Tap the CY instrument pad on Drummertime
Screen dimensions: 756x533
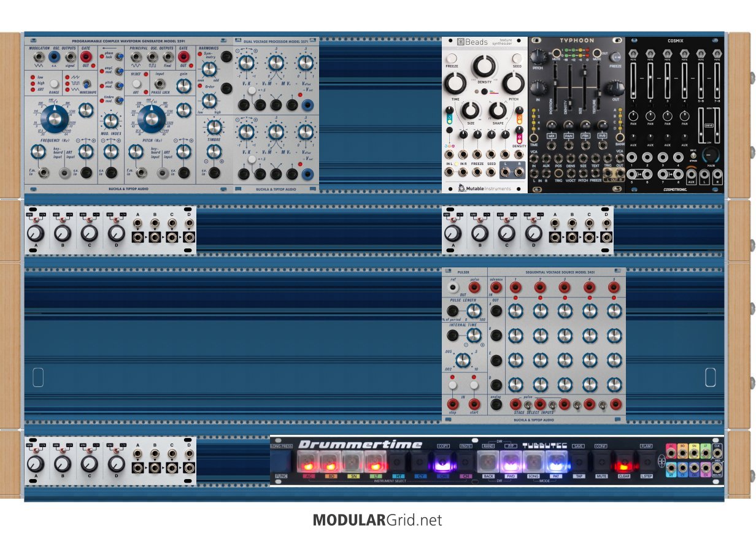coord(420,461)
